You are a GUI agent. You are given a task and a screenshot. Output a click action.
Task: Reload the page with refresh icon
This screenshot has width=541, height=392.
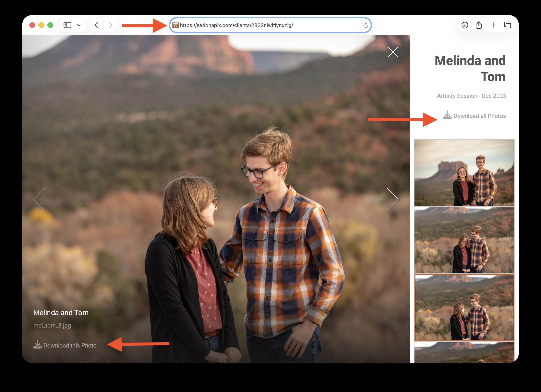point(365,25)
